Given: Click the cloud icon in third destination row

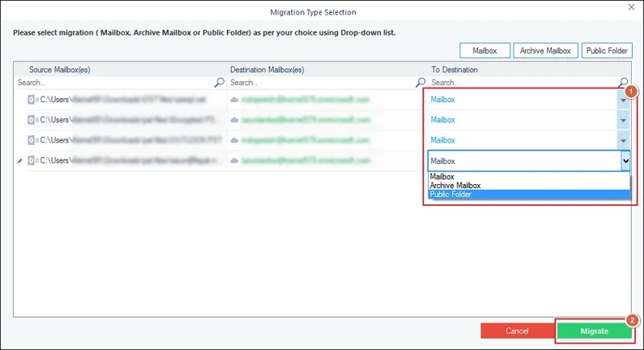Looking at the screenshot, I should (x=234, y=140).
